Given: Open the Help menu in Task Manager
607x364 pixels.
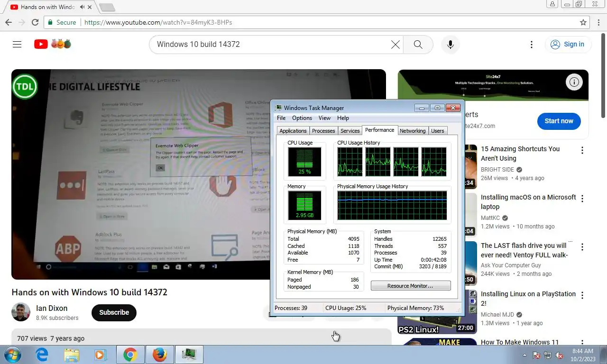Looking at the screenshot, I should [x=343, y=118].
